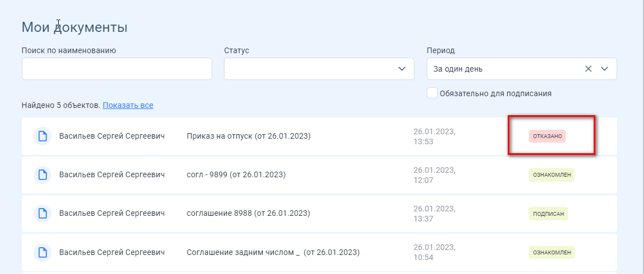Open согл - 9899 (от 26.01.2023) document
Image resolution: width=644 pixels, height=274 pixels.
[236, 175]
